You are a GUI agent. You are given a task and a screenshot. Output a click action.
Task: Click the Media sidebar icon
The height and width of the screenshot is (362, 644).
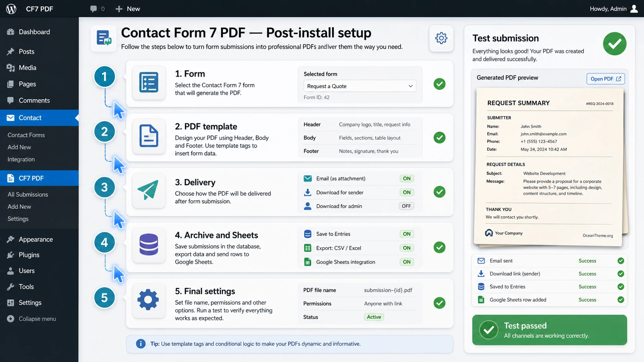[x=10, y=68]
